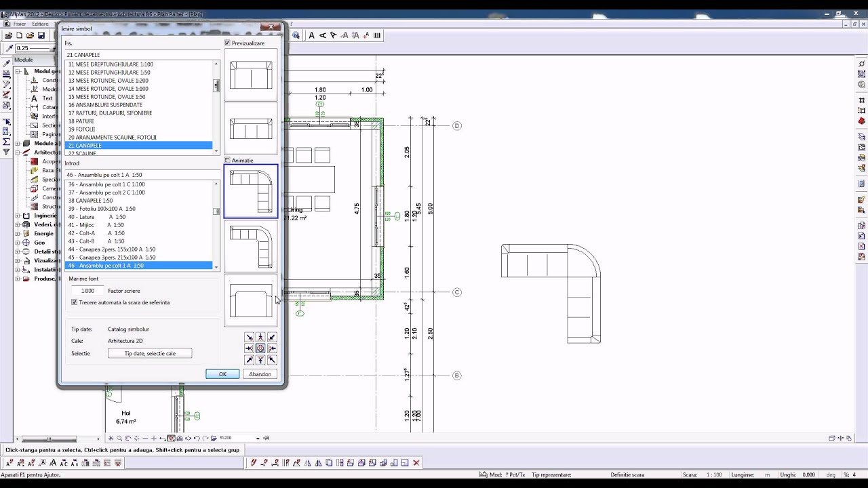
Task: Select the top-right anchor point arrow
Action: pos(272,337)
